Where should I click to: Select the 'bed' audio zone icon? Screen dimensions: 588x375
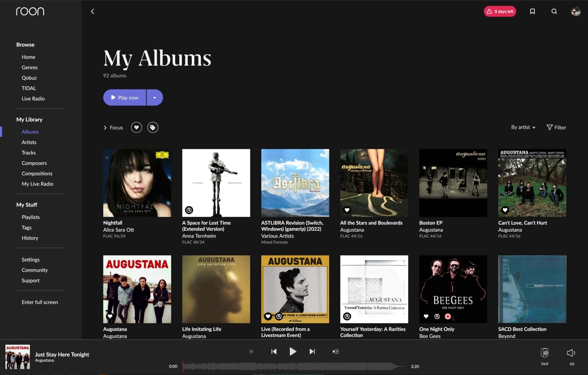[x=545, y=353]
